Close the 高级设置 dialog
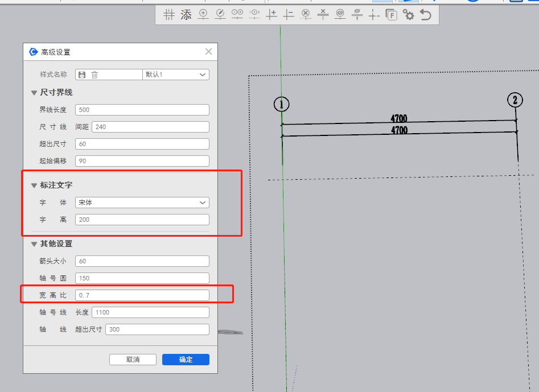The height and width of the screenshot is (392, 539). (208, 52)
